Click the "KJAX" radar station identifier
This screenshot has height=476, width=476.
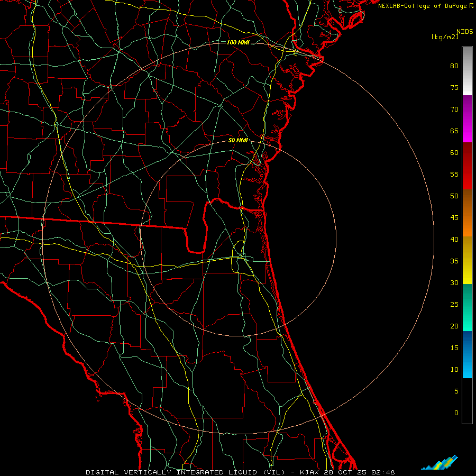pyautogui.click(x=310, y=472)
